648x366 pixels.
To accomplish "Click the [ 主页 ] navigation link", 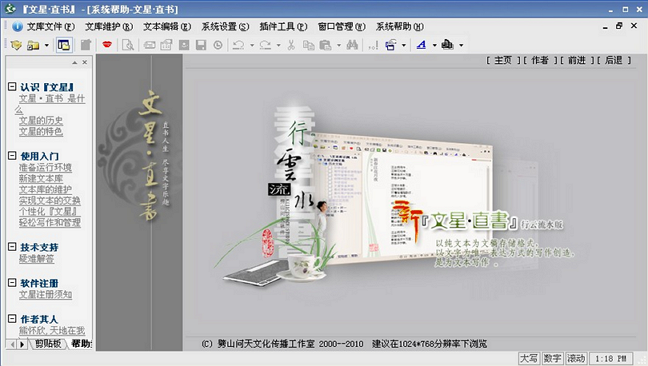I will pyautogui.click(x=503, y=60).
